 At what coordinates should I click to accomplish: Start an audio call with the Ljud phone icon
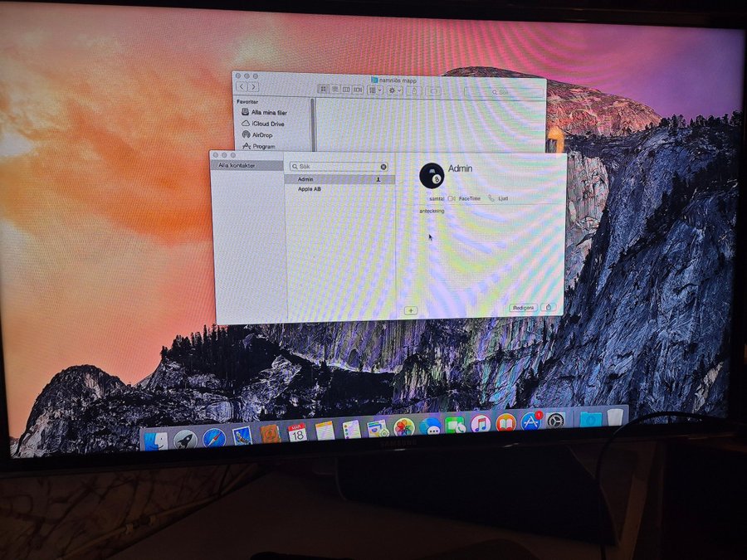[x=491, y=199]
